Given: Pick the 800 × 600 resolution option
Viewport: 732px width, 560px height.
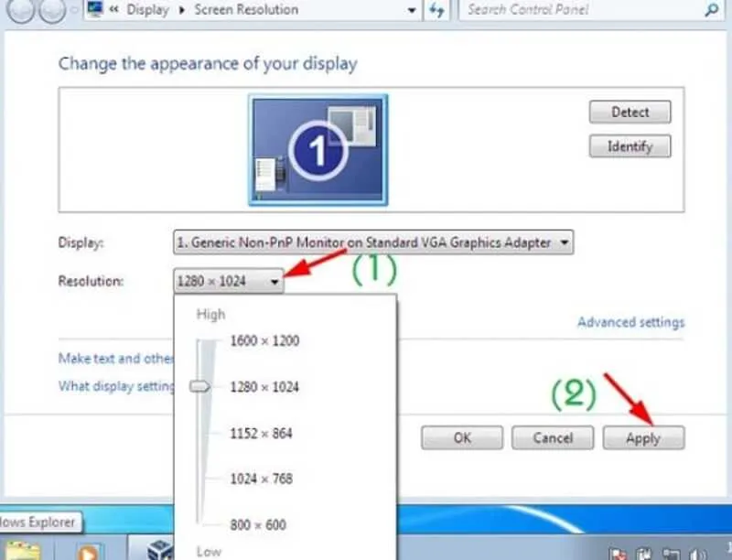Looking at the screenshot, I should pos(258,524).
